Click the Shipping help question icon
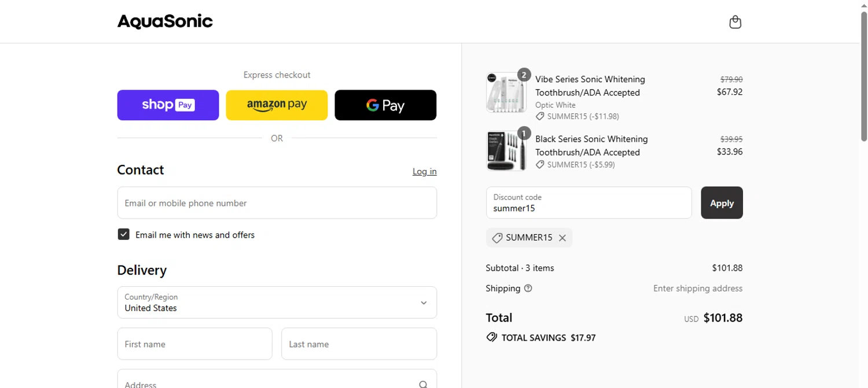 pos(528,289)
